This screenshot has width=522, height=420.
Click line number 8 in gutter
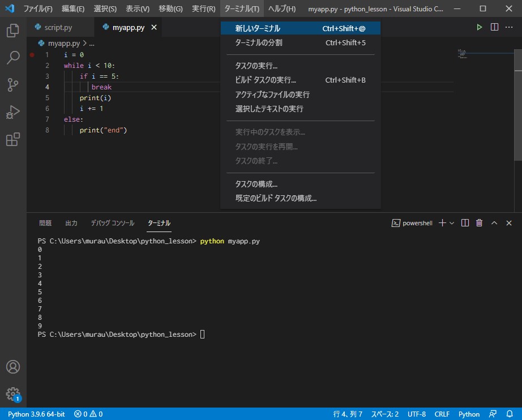[x=47, y=130]
